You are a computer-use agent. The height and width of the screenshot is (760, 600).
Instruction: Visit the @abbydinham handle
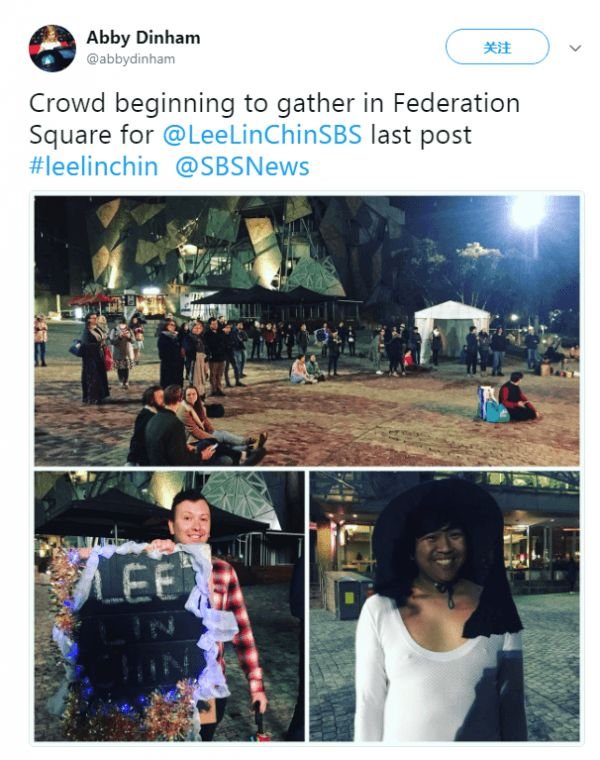[130, 59]
